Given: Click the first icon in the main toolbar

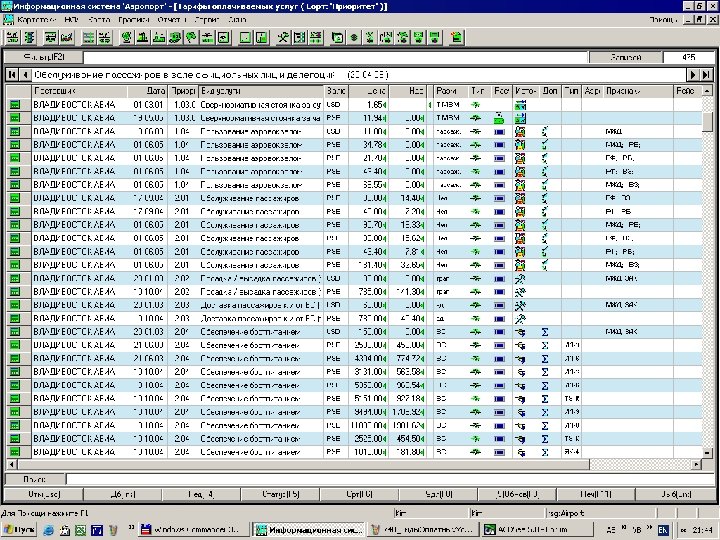Looking at the screenshot, I should [14, 38].
